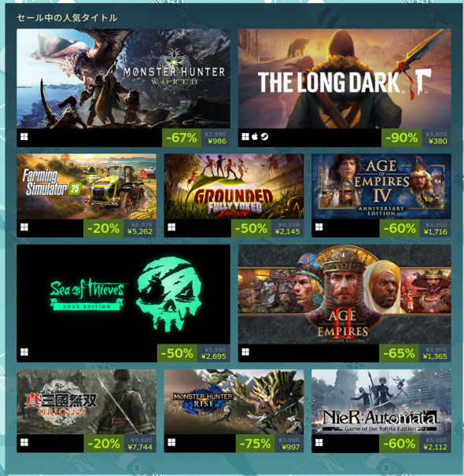Select Age of Empires IV Anniversary Edition
This screenshot has height=476, width=464.
(x=381, y=186)
